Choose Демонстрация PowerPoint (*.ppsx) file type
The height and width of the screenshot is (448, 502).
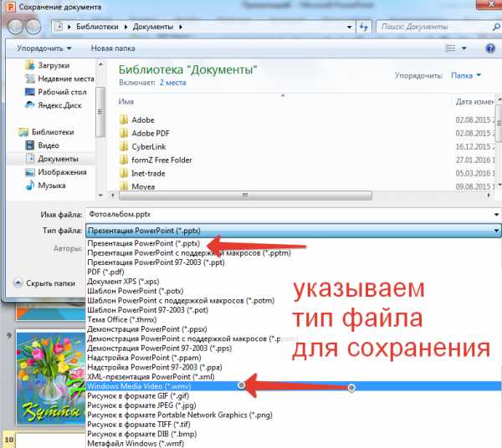point(147,329)
